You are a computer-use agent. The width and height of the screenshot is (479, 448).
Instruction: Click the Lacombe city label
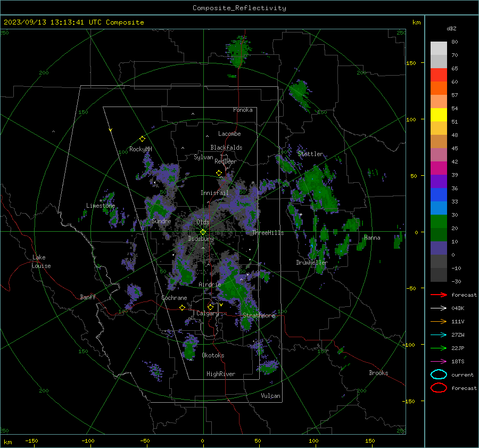(229, 134)
